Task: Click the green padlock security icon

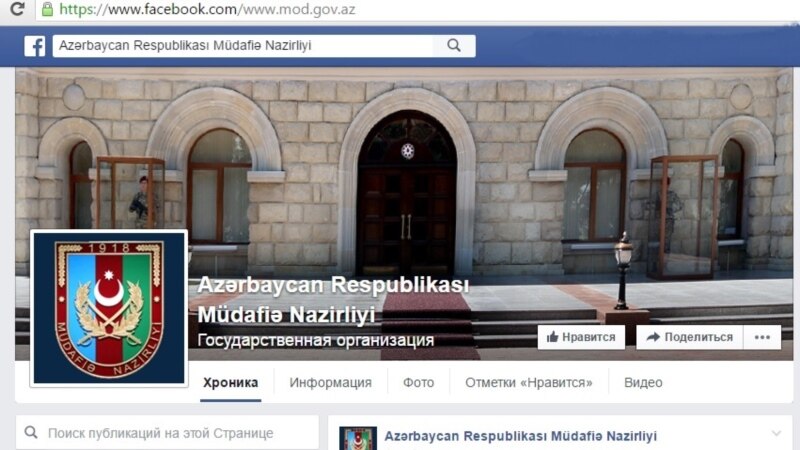Action: [x=47, y=9]
